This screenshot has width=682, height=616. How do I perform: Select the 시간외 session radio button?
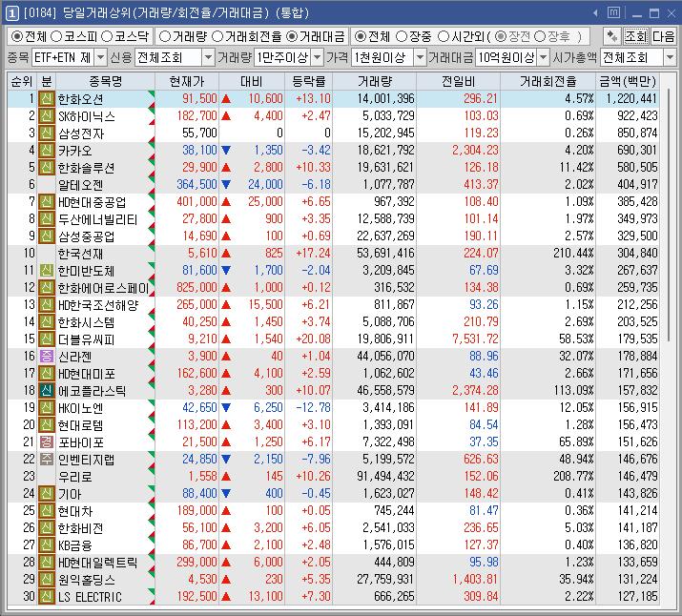444,36
